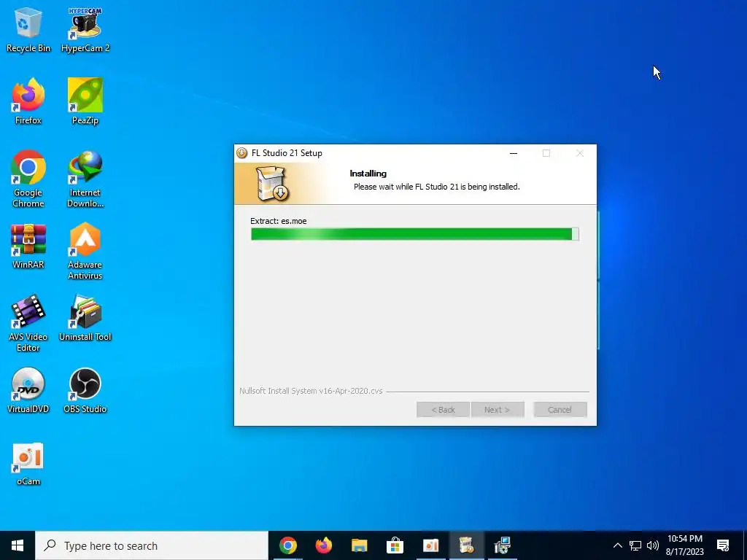The width and height of the screenshot is (747, 560).
Task: Click the 'Please wait while FL Studio 21' text
Action: click(x=436, y=187)
